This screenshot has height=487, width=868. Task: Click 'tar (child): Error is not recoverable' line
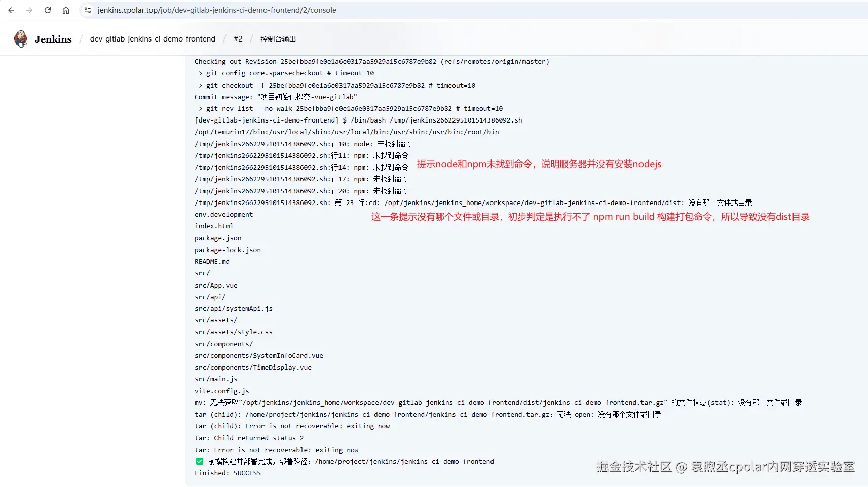coord(292,426)
